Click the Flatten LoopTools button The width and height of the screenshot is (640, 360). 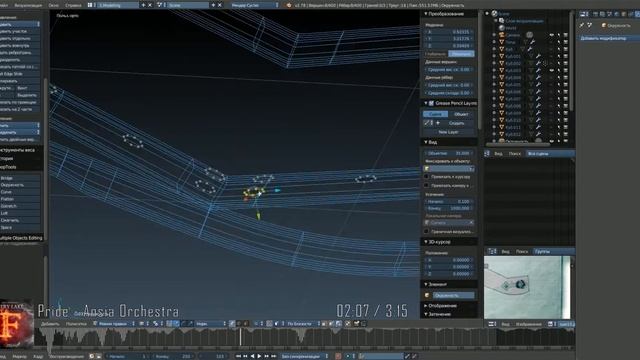pyautogui.click(x=20, y=199)
